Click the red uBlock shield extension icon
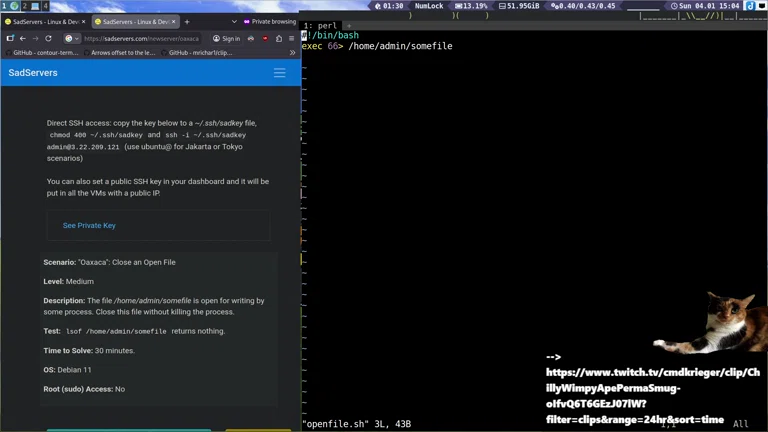This screenshot has height=432, width=768. [265, 38]
